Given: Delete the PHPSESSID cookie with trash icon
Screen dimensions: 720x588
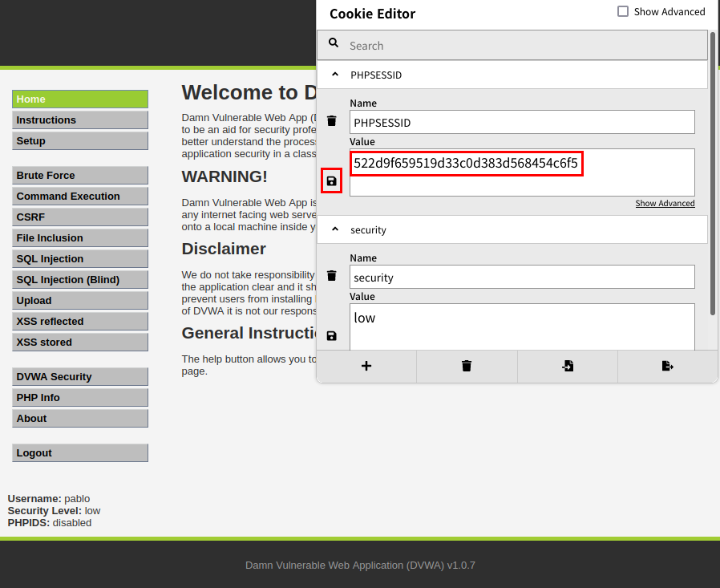Looking at the screenshot, I should 331,121.
